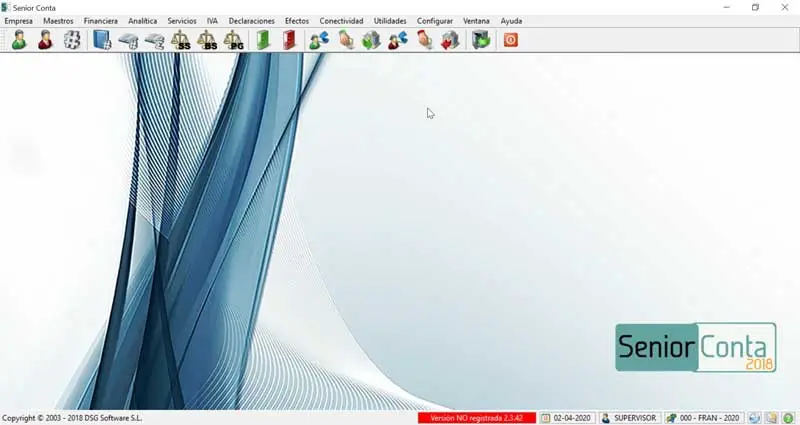Click the hand with red sleeve icon
Screen dimensions: 800x425
(x=424, y=40)
